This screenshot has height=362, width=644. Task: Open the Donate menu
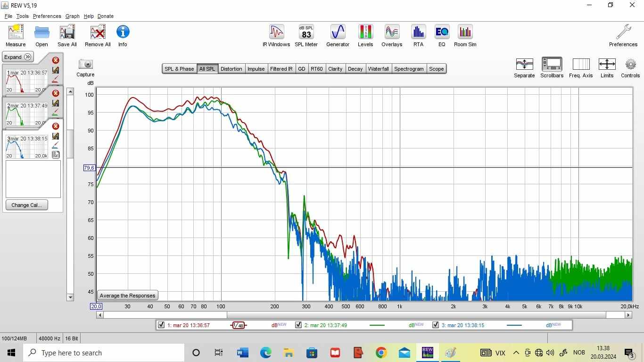point(106,16)
